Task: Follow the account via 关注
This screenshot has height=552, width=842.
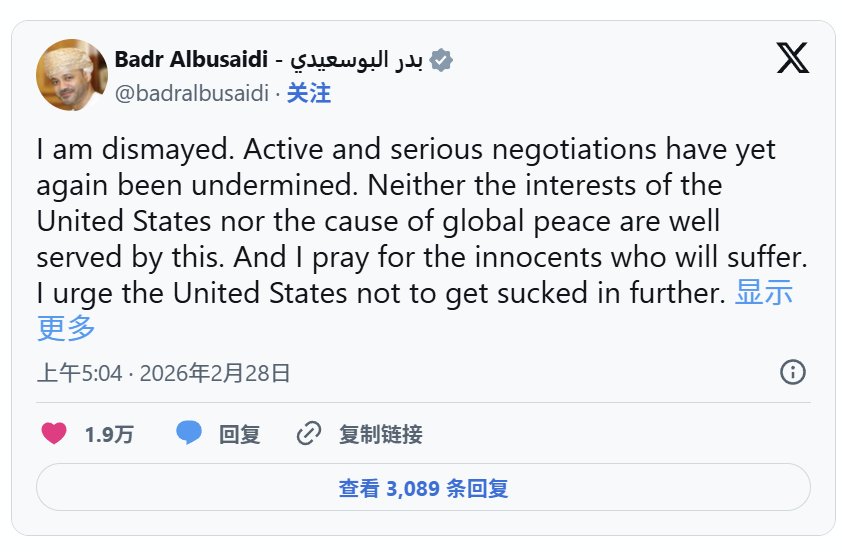Action: coord(309,94)
